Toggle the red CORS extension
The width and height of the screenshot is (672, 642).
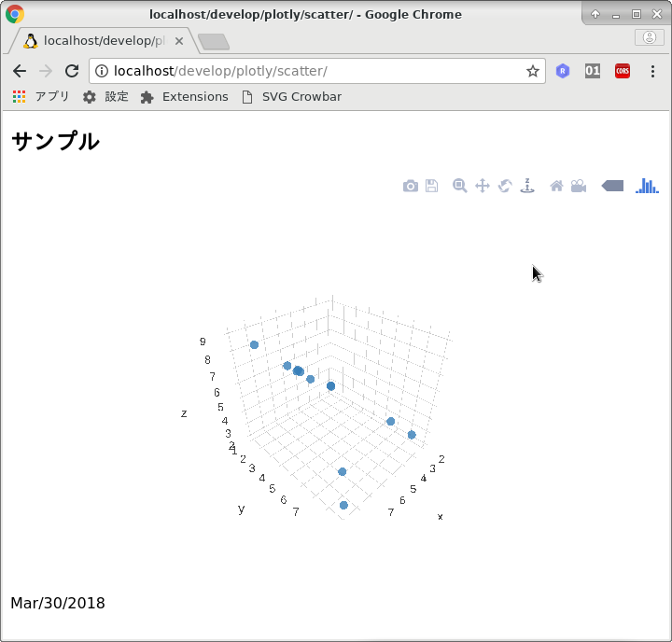point(623,71)
